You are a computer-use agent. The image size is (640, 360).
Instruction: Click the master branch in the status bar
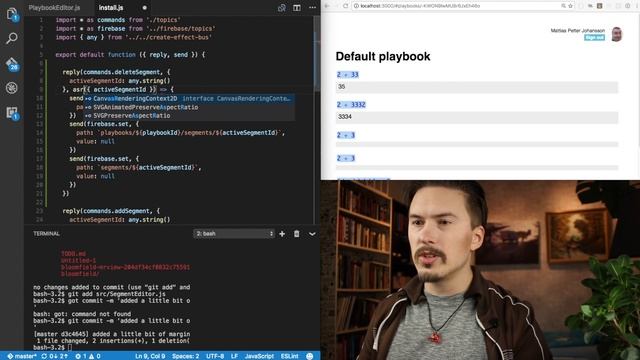(22, 356)
